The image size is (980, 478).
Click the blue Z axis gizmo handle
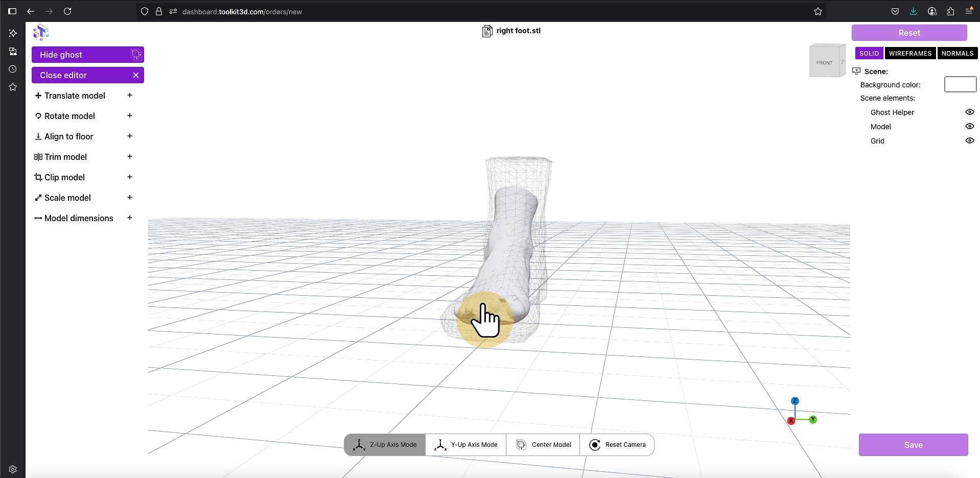click(795, 401)
